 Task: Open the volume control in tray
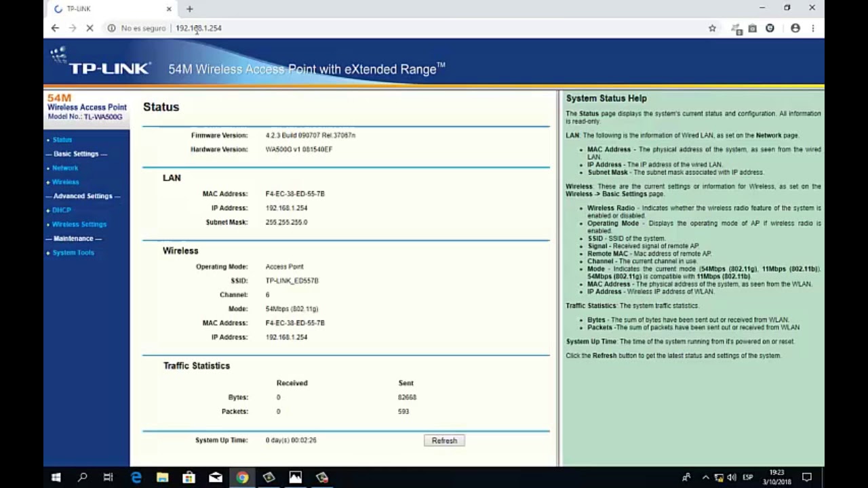tap(732, 477)
